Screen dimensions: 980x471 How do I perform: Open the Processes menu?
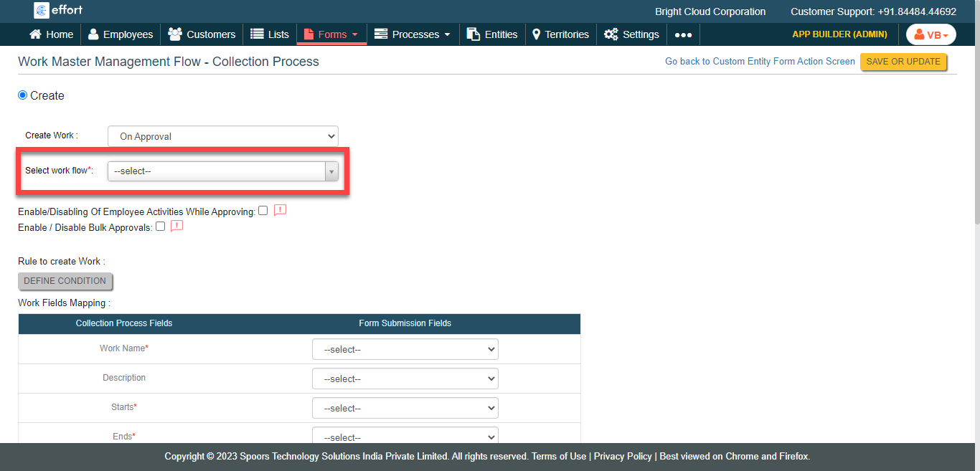(x=413, y=34)
